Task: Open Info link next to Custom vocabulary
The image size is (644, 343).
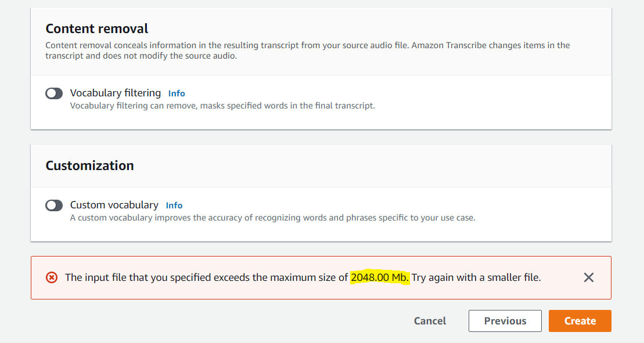Action: (174, 205)
